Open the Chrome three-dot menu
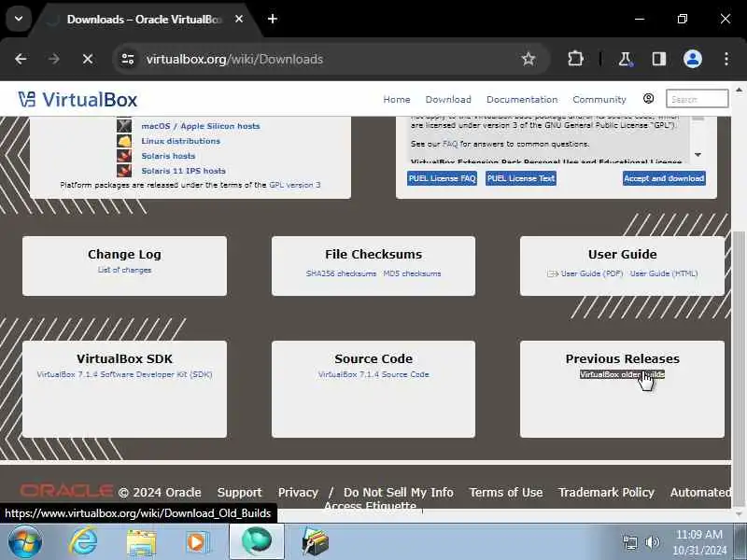The width and height of the screenshot is (747, 560). pos(726,59)
